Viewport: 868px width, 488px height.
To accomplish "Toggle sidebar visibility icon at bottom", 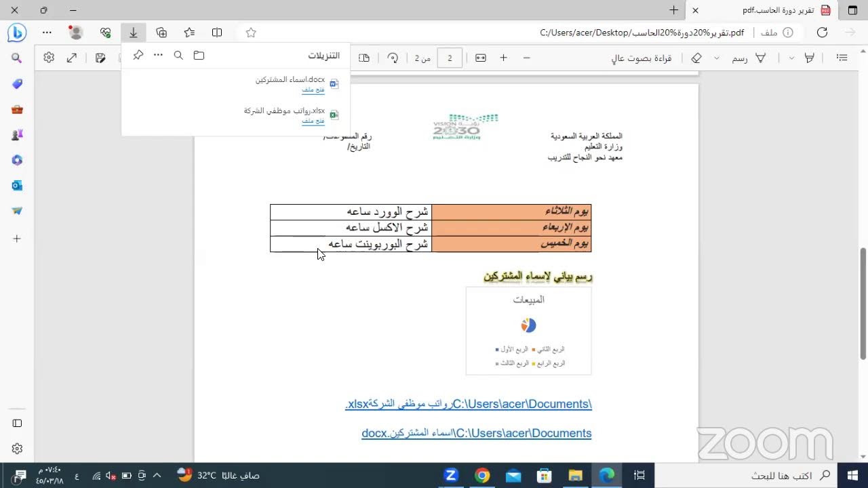I will tap(17, 424).
